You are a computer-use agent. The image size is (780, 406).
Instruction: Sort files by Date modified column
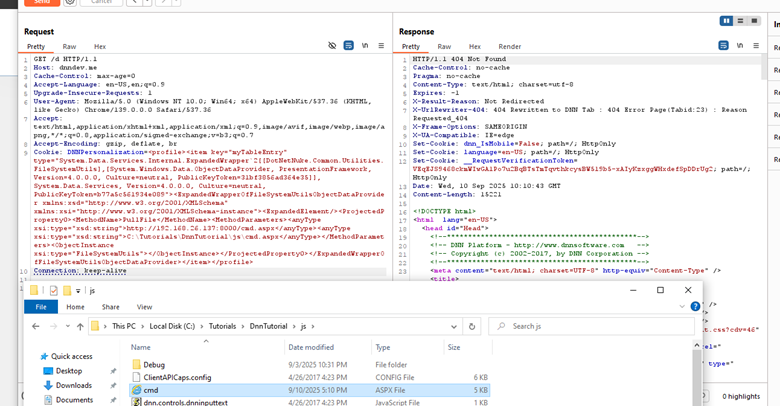(311, 347)
